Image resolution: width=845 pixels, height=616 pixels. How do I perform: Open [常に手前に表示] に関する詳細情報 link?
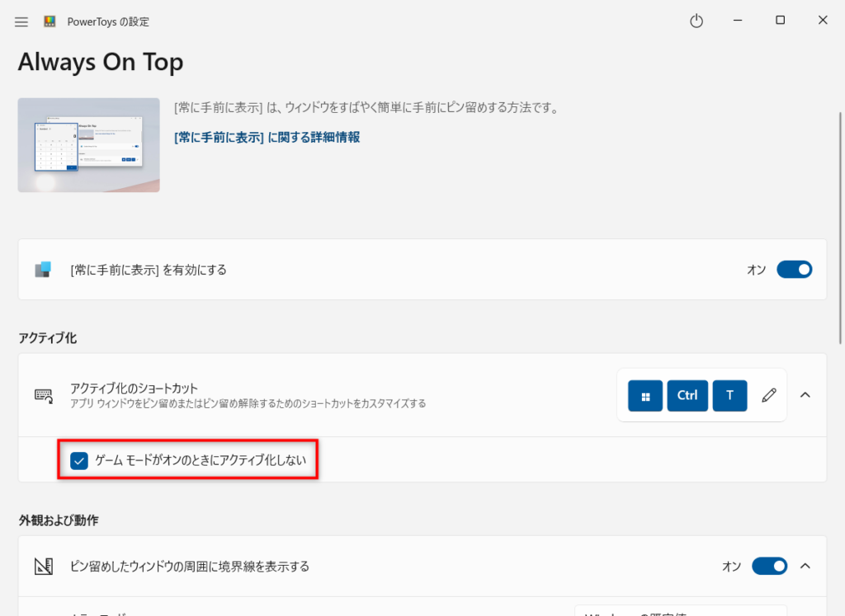point(267,138)
